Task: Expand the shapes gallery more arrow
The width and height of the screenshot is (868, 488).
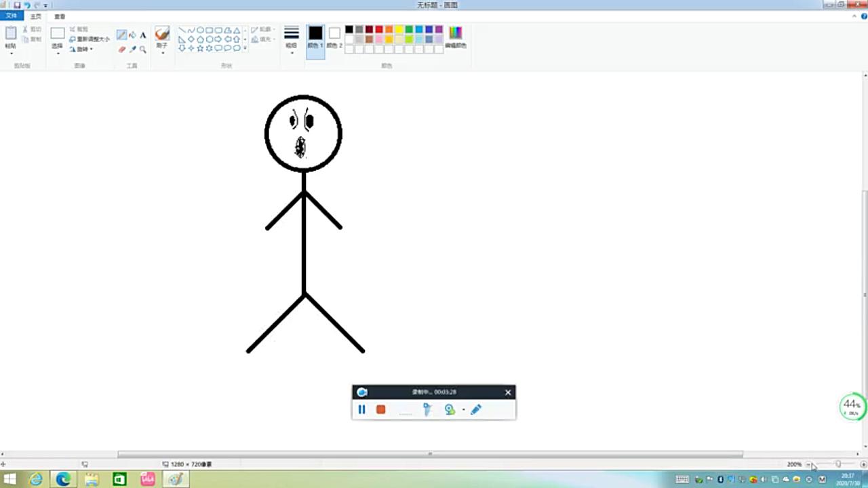Action: [x=245, y=48]
